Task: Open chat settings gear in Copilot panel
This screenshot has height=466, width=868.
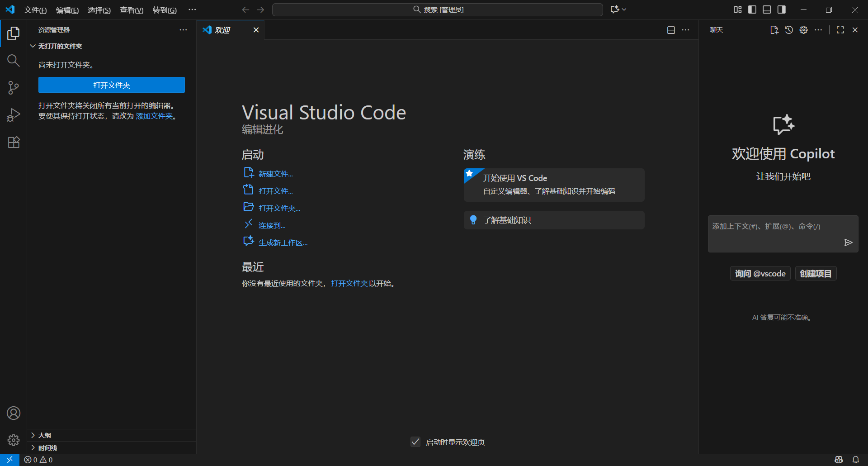Action: [x=803, y=30]
